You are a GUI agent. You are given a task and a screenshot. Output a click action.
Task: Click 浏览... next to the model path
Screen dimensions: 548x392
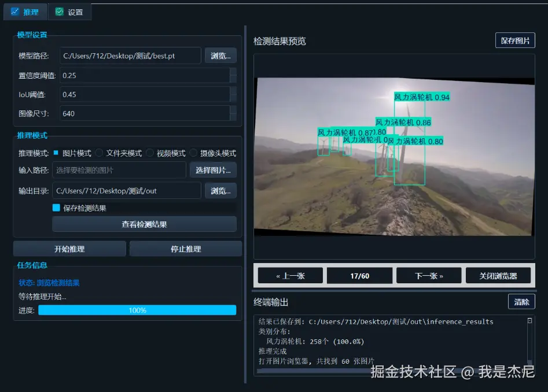point(220,56)
